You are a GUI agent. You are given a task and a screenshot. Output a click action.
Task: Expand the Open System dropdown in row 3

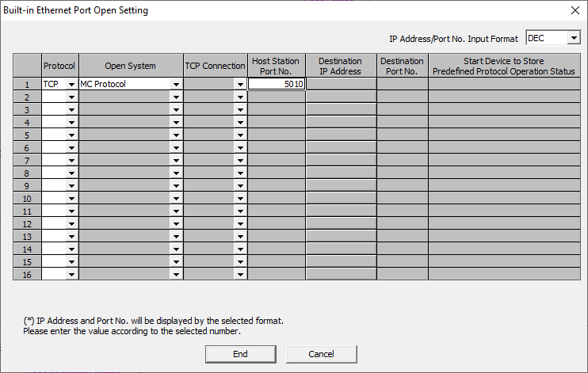176,109
